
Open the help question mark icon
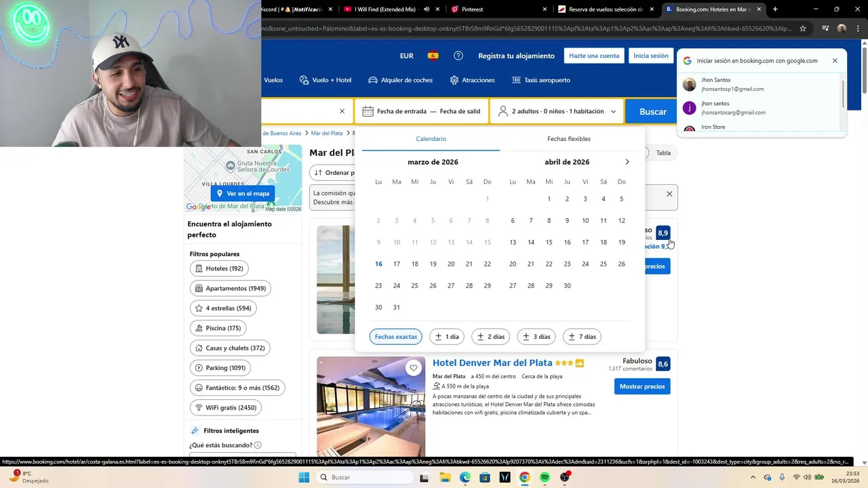458,56
